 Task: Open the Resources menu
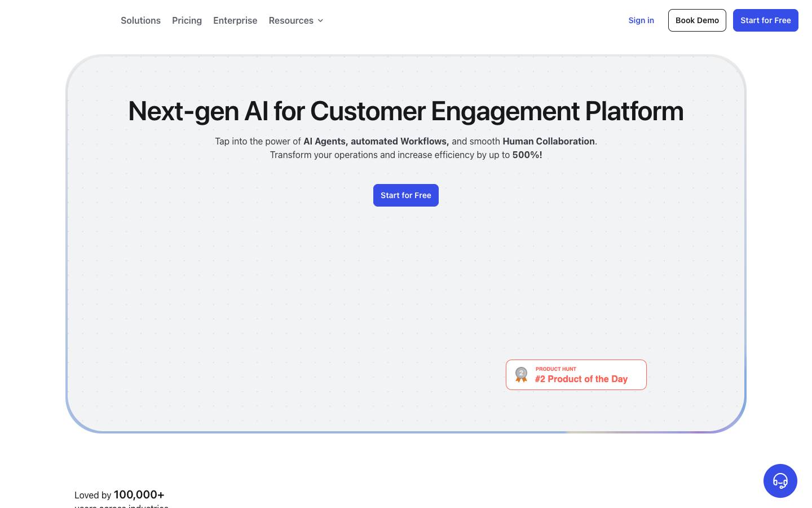click(296, 20)
